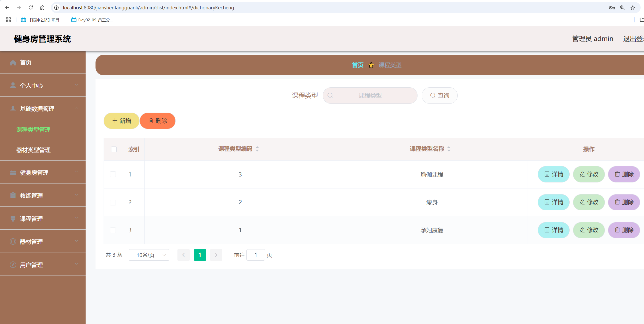The width and height of the screenshot is (644, 324).
Task: Expand 器材管理 menu chevron
Action: pos(76,241)
